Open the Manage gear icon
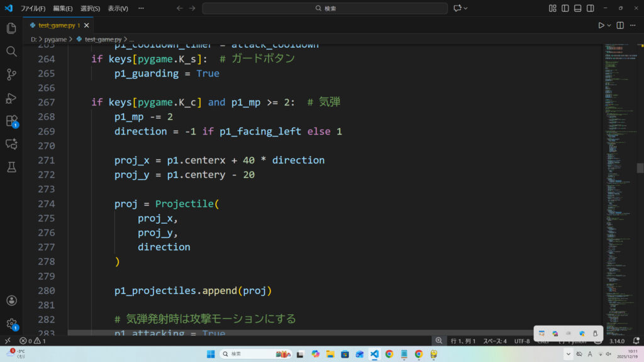 pyautogui.click(x=11, y=324)
